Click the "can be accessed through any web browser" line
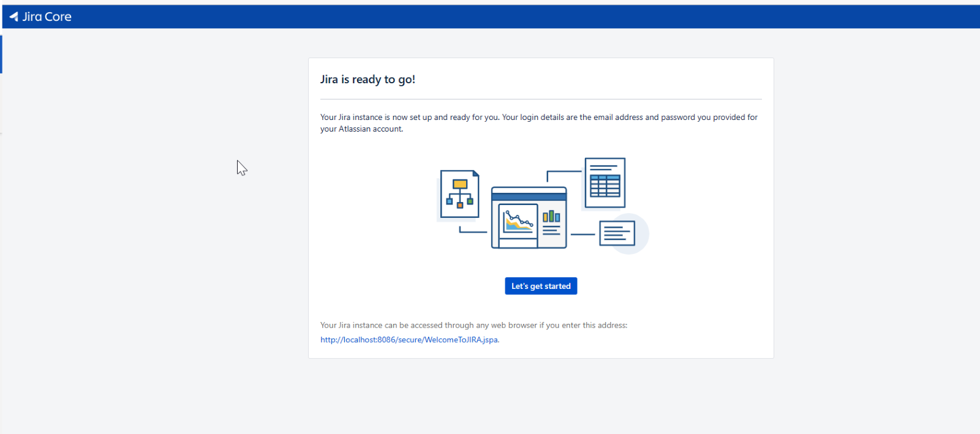 473,325
